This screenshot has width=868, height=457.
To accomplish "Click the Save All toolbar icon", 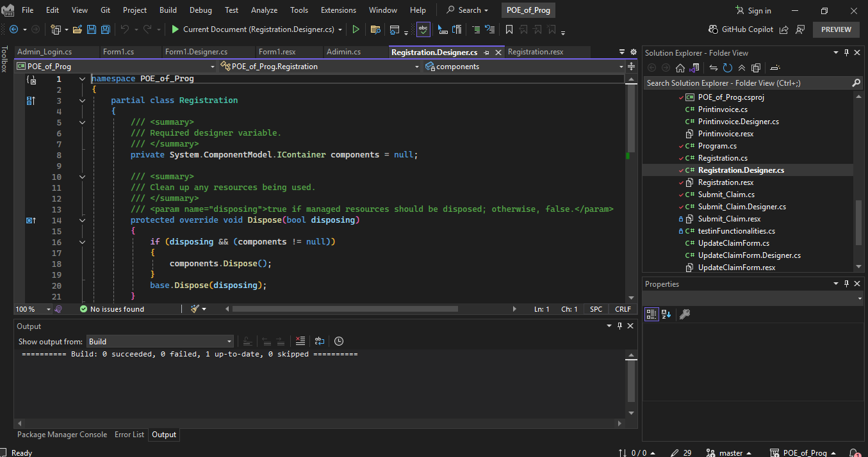I will tap(105, 29).
